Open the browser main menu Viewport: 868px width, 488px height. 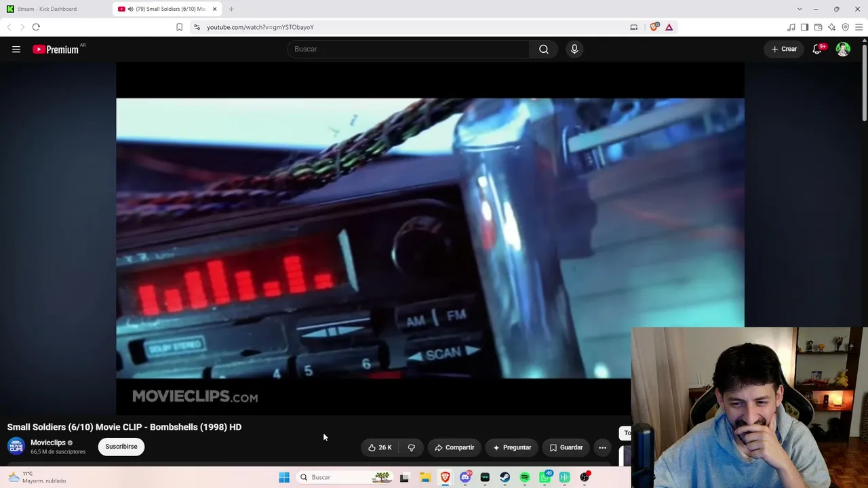click(859, 27)
